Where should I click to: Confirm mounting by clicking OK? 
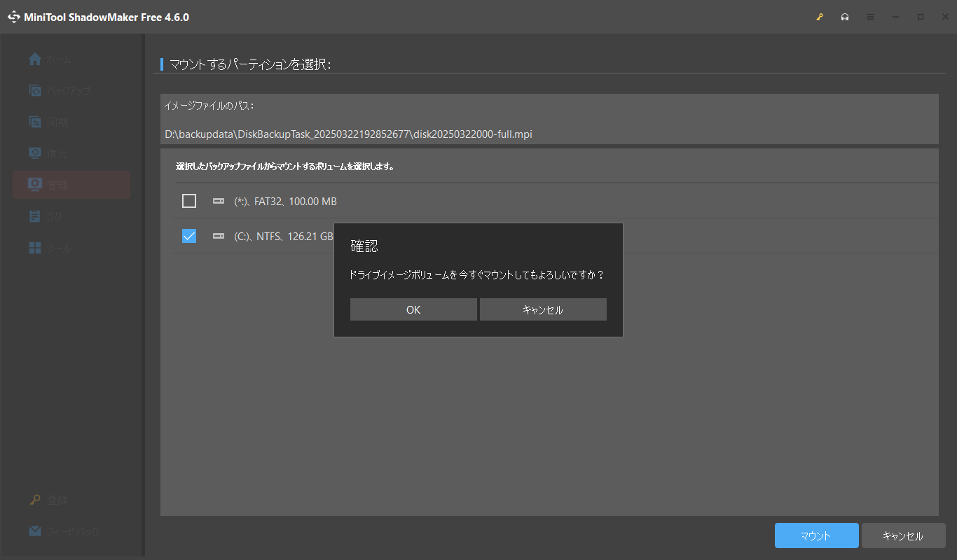[x=413, y=309]
